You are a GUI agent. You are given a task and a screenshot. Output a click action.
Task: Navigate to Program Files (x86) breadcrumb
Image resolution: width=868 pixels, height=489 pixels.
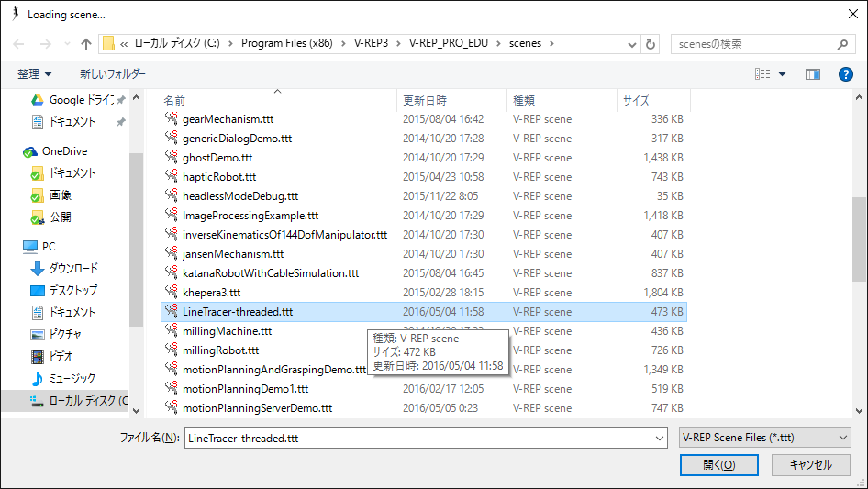point(287,43)
